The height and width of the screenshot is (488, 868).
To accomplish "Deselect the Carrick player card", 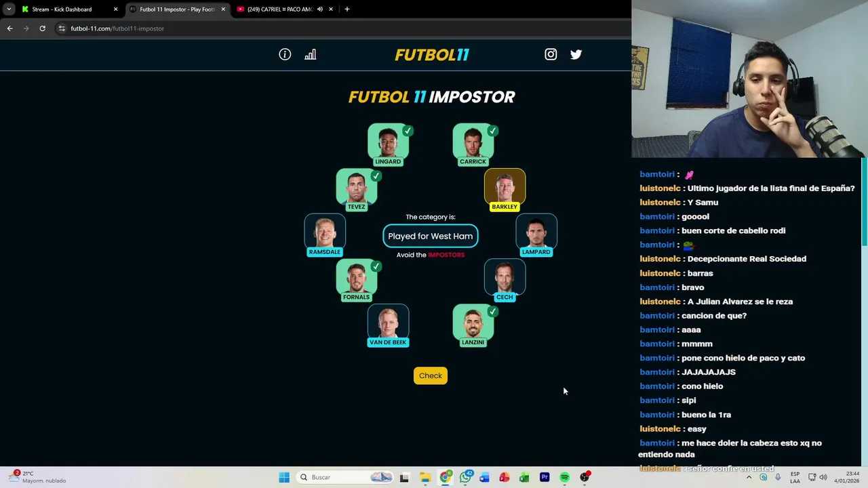I will tap(473, 144).
